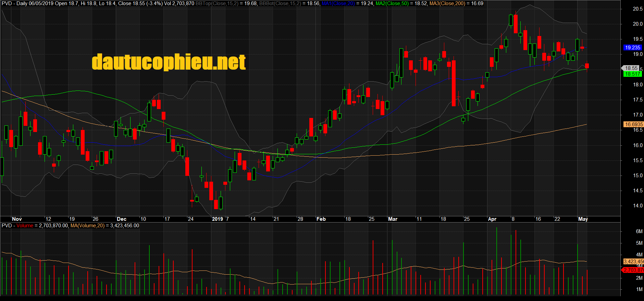
Task: Click the 6M level on volume axis
Action: [639, 231]
